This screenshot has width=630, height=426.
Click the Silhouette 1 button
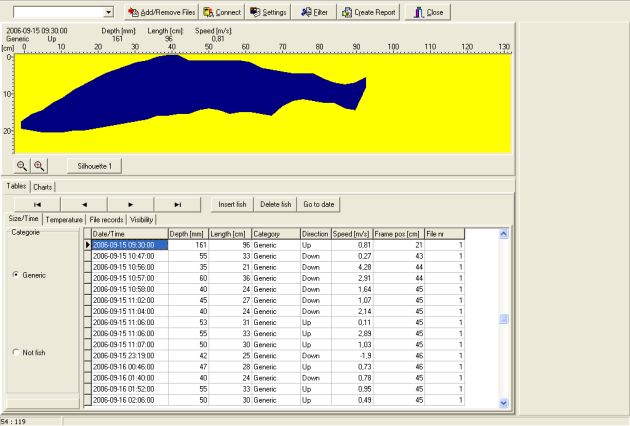tap(94, 166)
